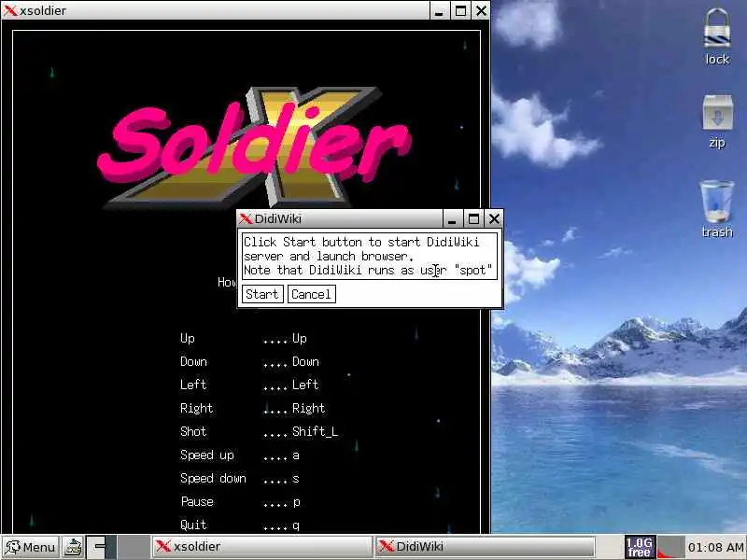The width and height of the screenshot is (747, 560).
Task: Select the first virtual desktop in pager
Action: click(102, 547)
